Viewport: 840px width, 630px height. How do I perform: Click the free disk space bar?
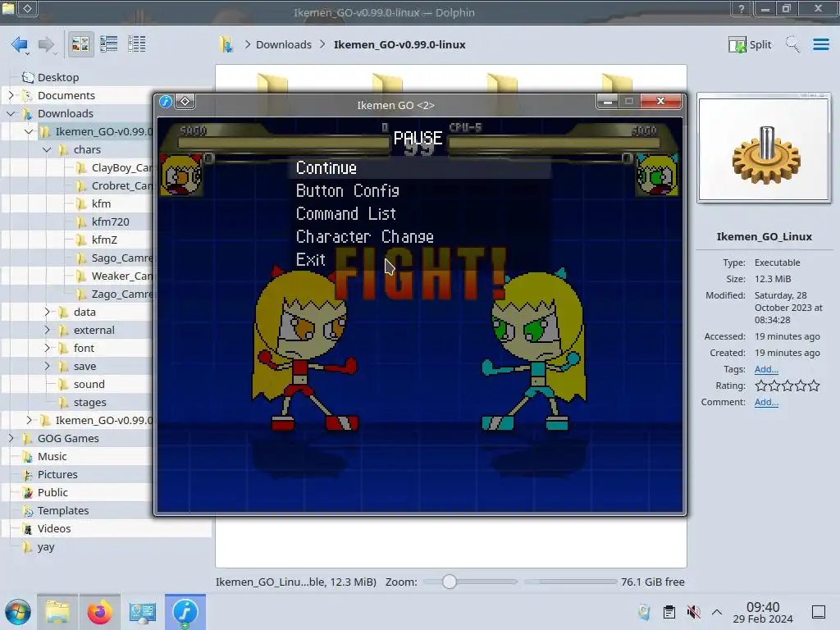571,582
